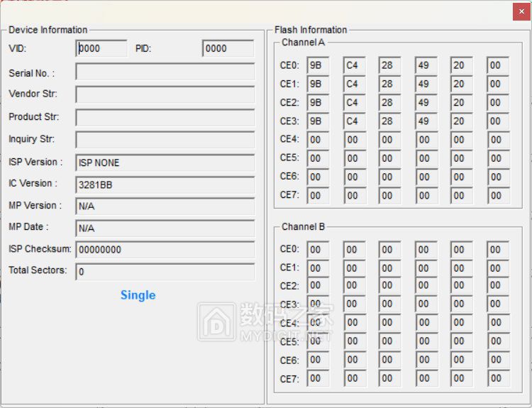Viewport: 532px width, 408px height.
Task: Close the device information dialog window
Action: tap(521, 11)
